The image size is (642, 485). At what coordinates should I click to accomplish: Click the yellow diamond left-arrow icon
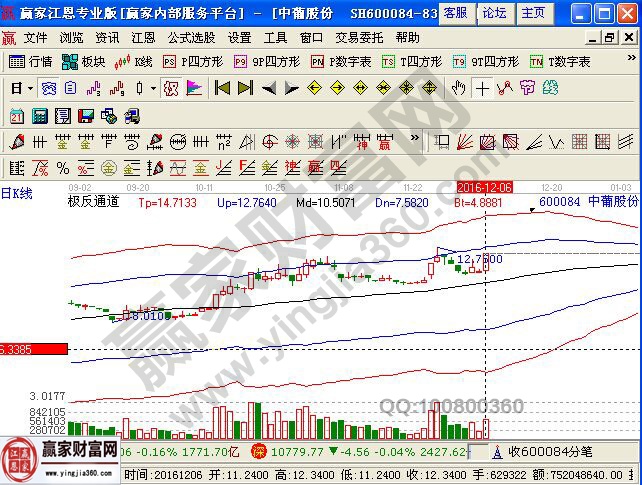coord(314,88)
